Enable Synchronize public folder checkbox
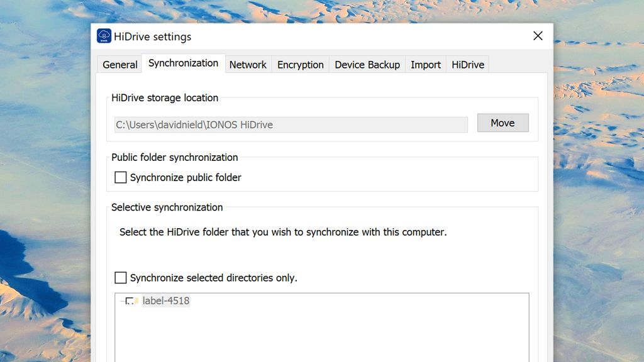This screenshot has width=644, height=362. tap(121, 178)
